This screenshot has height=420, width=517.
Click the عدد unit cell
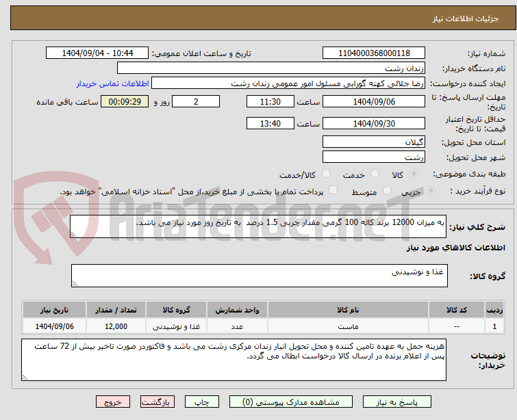tap(237, 326)
